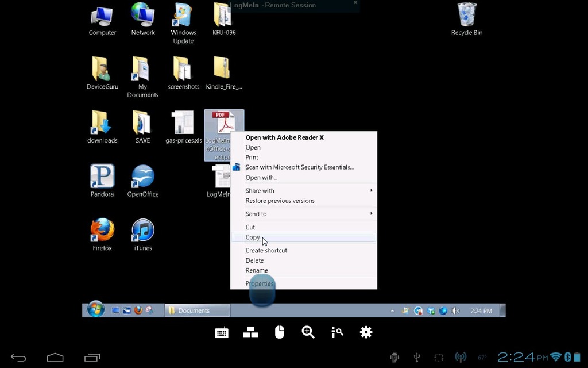This screenshot has height=368, width=588.
Task: Open Properties from the context menu
Action: coord(303,283)
